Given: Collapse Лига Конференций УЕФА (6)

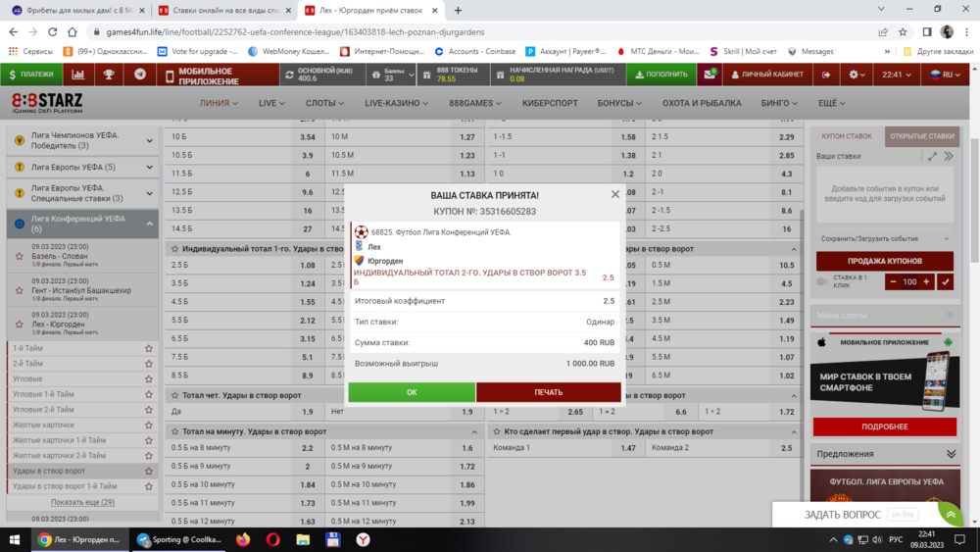Looking at the screenshot, I should [149, 224].
